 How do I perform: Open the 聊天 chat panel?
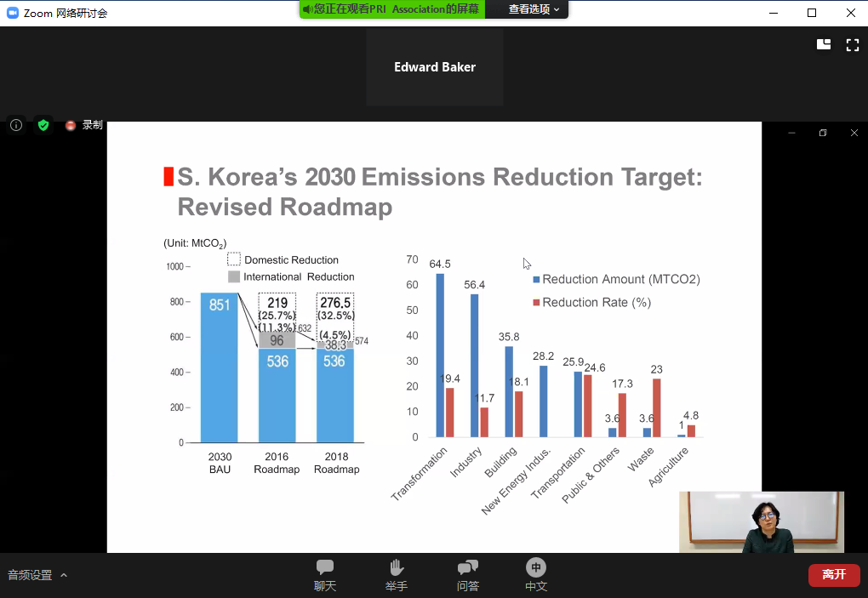324,575
